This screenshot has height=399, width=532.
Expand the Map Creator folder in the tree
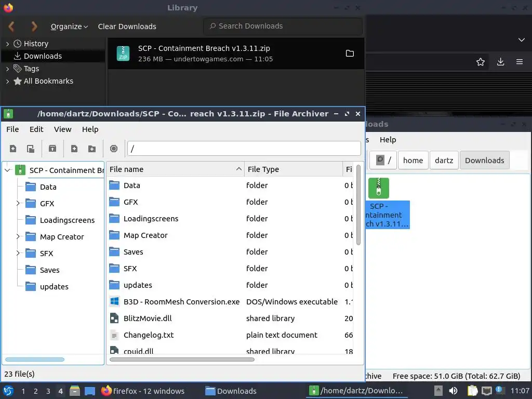point(18,236)
